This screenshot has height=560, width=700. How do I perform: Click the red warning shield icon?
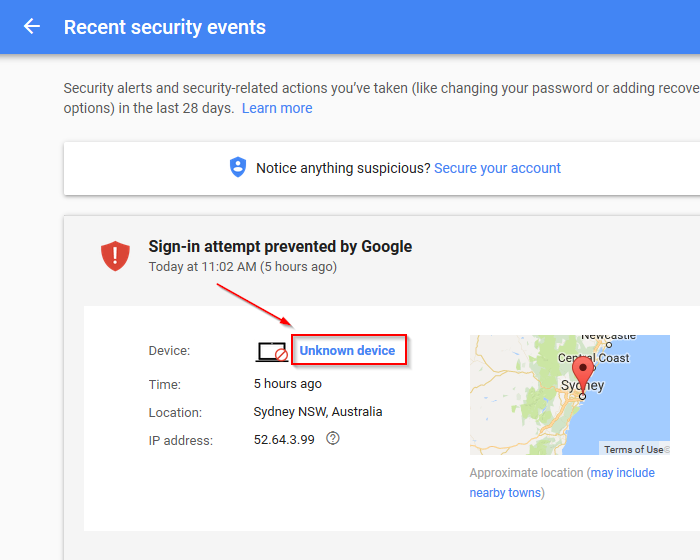click(116, 256)
